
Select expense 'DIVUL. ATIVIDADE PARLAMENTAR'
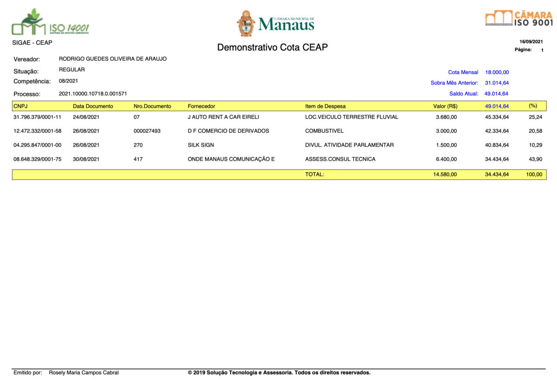[x=350, y=145]
